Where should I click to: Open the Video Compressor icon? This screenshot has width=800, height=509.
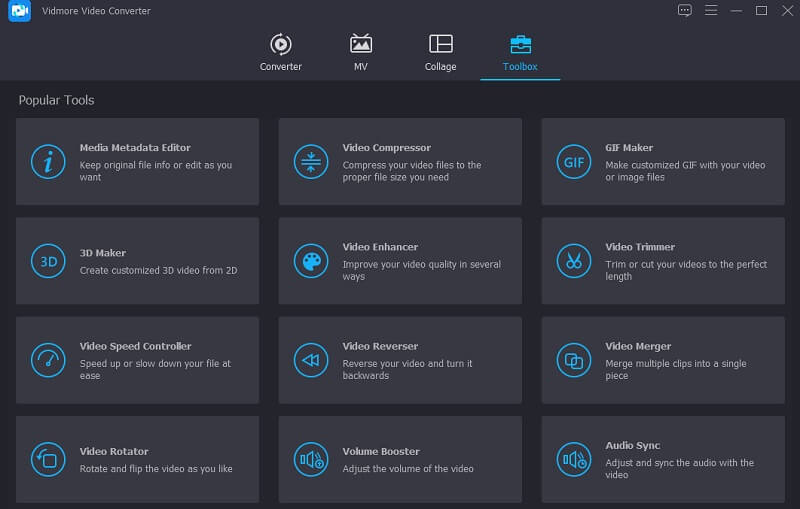310,162
